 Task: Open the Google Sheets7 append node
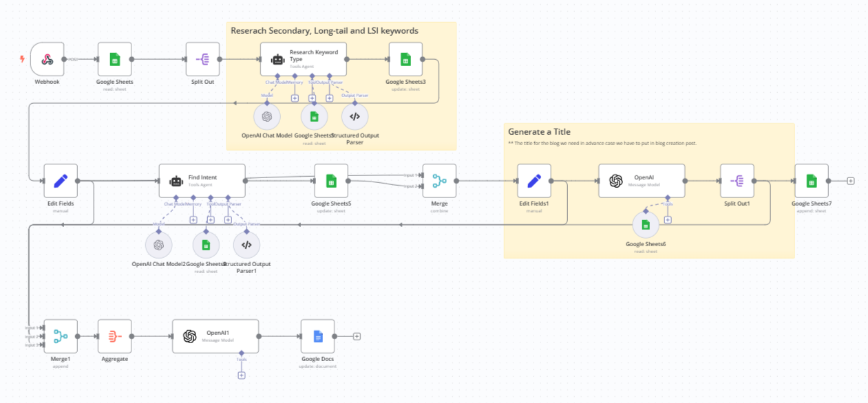(812, 181)
